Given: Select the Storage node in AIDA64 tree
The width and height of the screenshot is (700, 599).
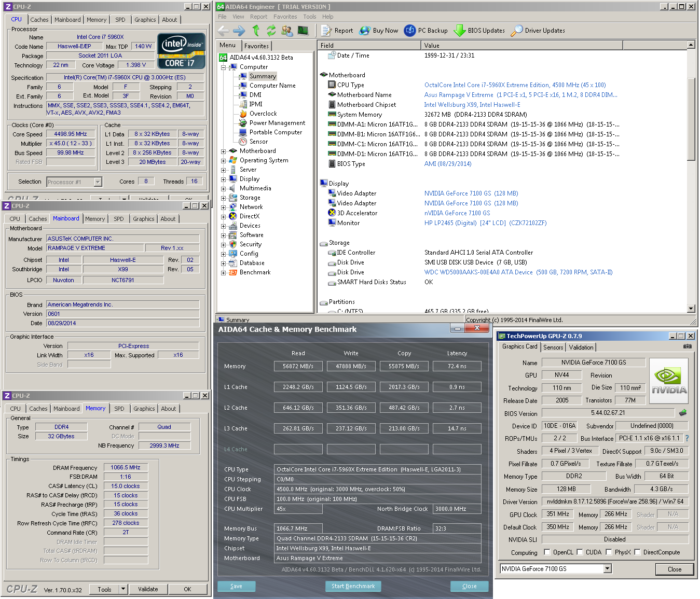Looking at the screenshot, I should tap(250, 198).
